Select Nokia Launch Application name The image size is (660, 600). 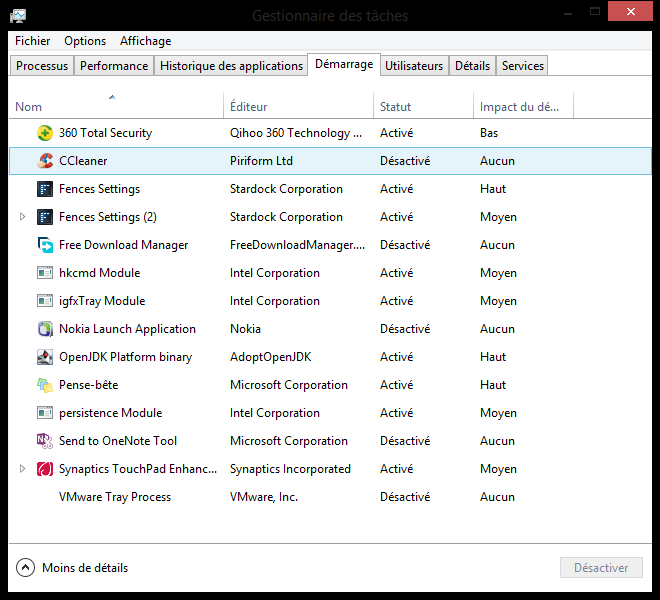coord(127,329)
